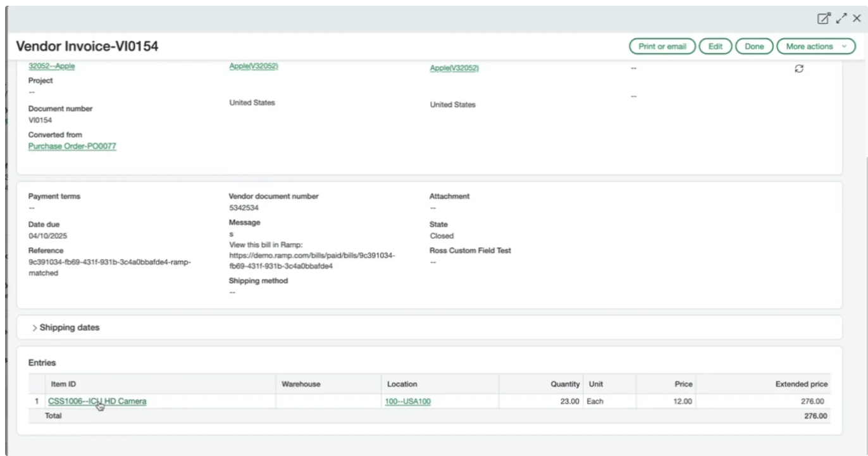Open the More actions dropdown
Image resolution: width=868 pixels, height=456 pixels.
pos(815,46)
